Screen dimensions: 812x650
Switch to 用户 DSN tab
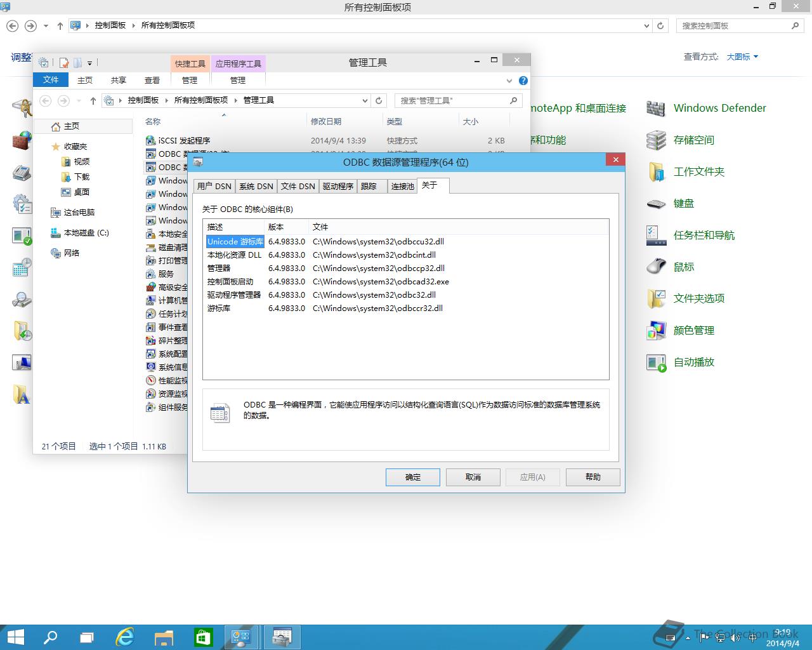[214, 186]
